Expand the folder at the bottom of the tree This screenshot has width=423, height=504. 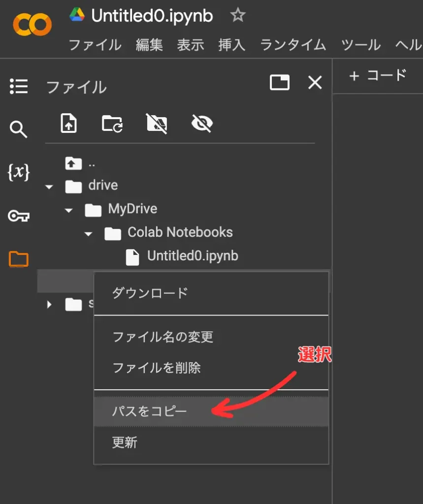49,305
